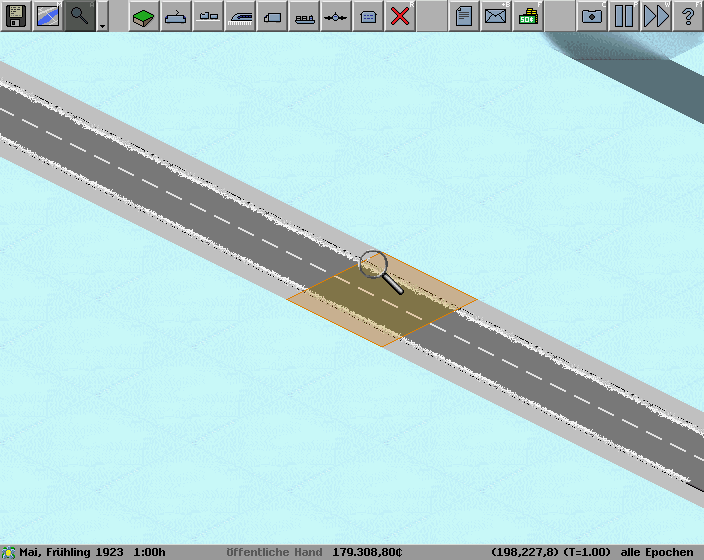This screenshot has height=560, width=704.
Task: Open the high-speed train tools
Action: click(240, 16)
